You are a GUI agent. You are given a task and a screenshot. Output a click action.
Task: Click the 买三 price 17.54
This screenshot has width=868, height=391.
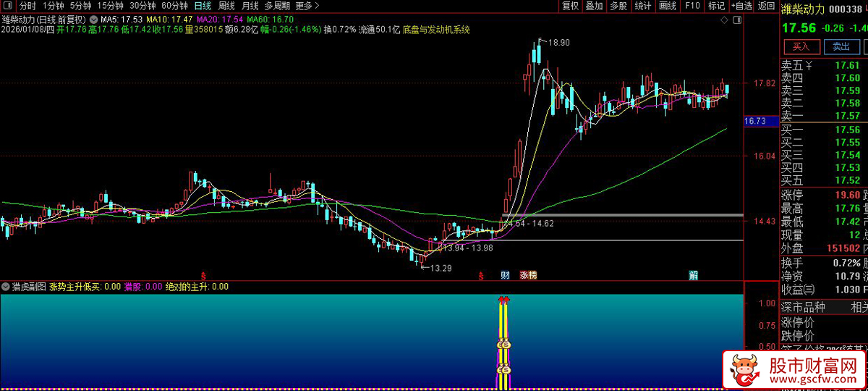pyautogui.click(x=847, y=155)
